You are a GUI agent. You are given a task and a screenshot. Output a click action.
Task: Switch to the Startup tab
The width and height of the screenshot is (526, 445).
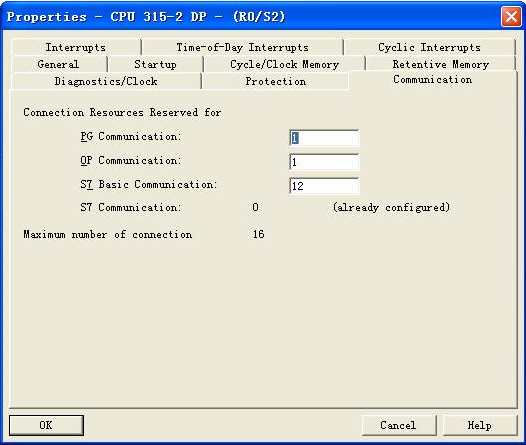point(155,64)
